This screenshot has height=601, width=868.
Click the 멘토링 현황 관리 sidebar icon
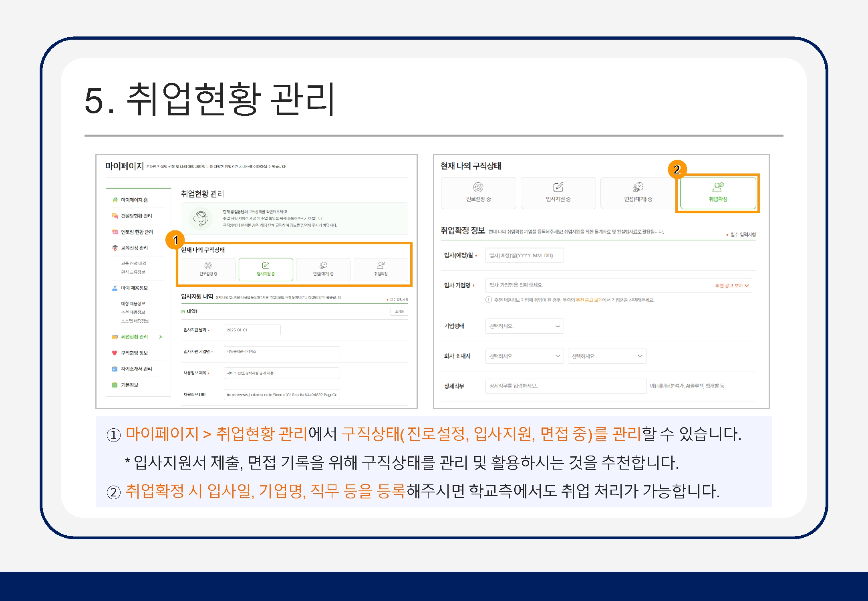coord(115,232)
